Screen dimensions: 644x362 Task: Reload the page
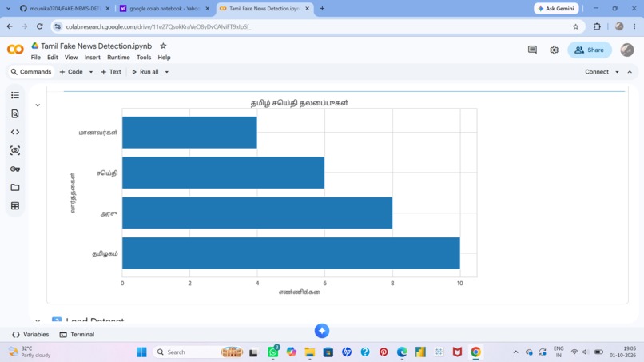39,26
